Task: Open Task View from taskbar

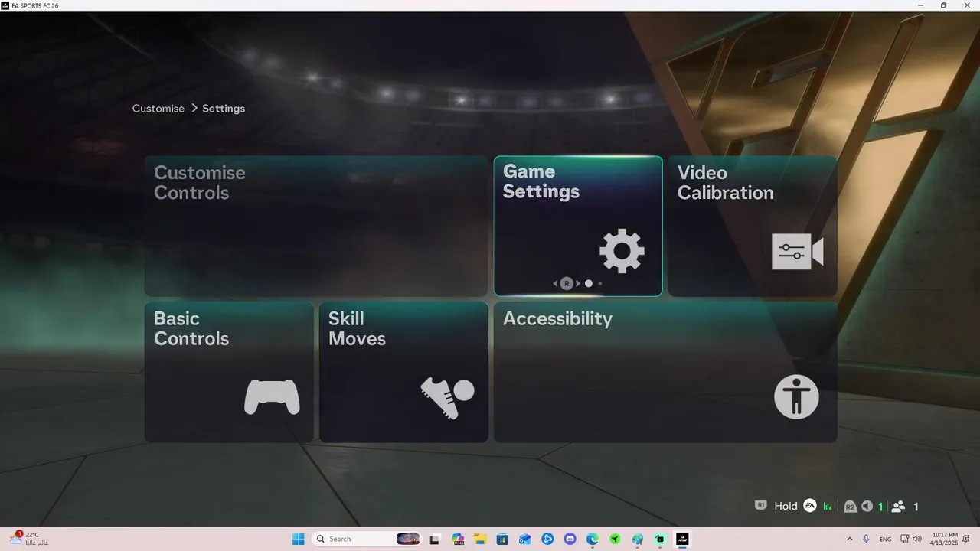Action: point(435,539)
